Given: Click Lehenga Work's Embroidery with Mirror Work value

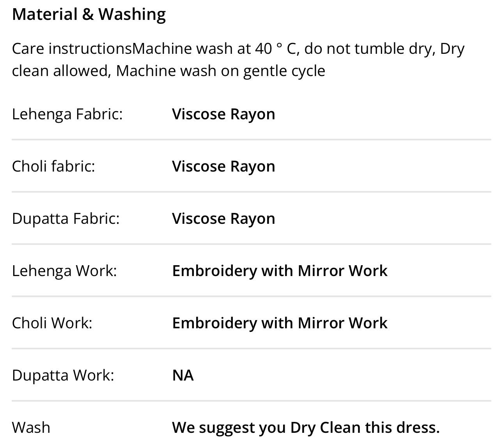Looking at the screenshot, I should coord(280,271).
